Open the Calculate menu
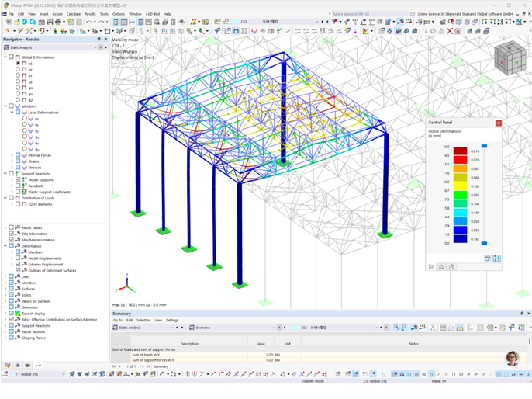This screenshot has height=399, width=532. pos(73,14)
